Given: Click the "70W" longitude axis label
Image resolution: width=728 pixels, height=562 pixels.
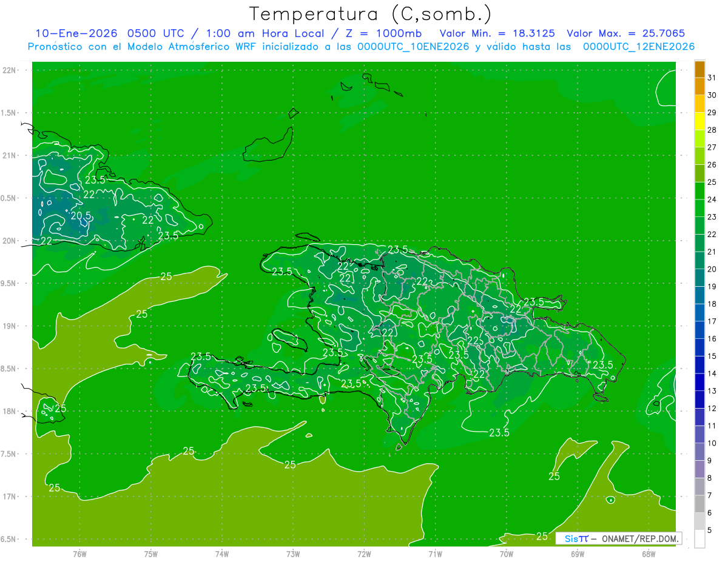Looking at the screenshot, I should pyautogui.click(x=506, y=554).
